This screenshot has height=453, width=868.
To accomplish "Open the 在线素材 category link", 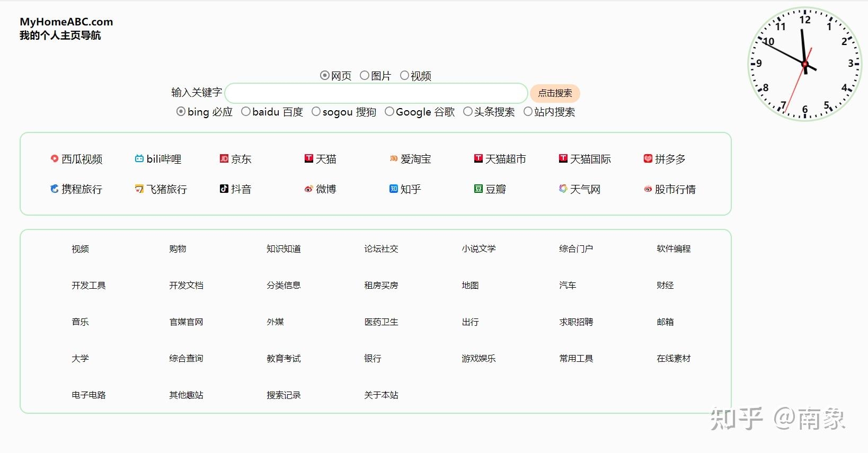I will tap(674, 358).
